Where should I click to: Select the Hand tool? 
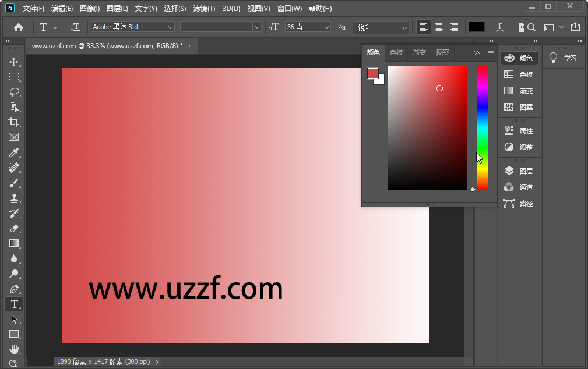[x=14, y=349]
